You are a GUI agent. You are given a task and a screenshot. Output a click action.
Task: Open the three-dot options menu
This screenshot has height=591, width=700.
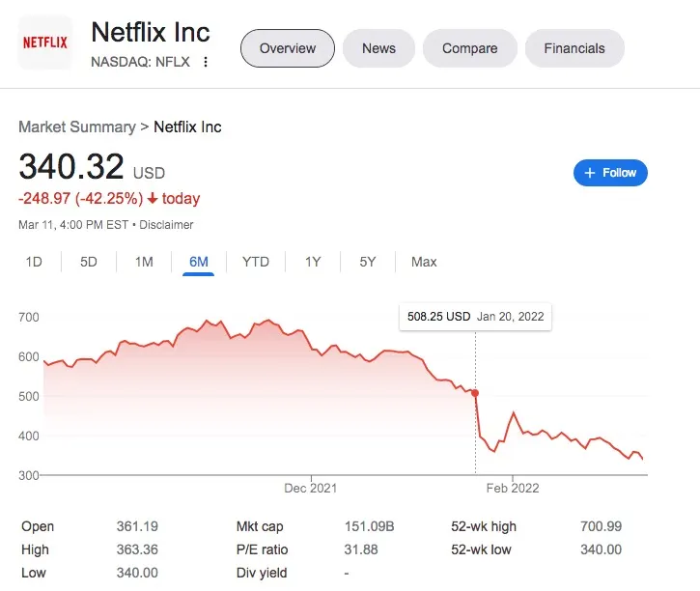(x=206, y=62)
